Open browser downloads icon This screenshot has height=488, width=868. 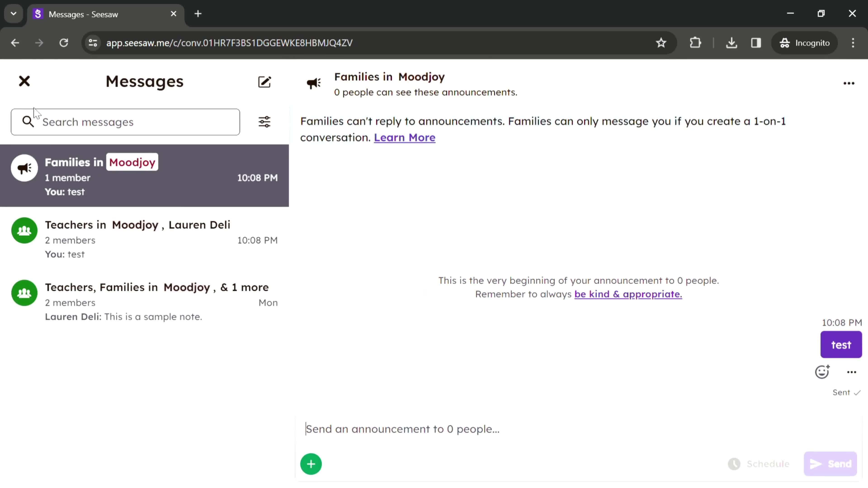(x=731, y=43)
